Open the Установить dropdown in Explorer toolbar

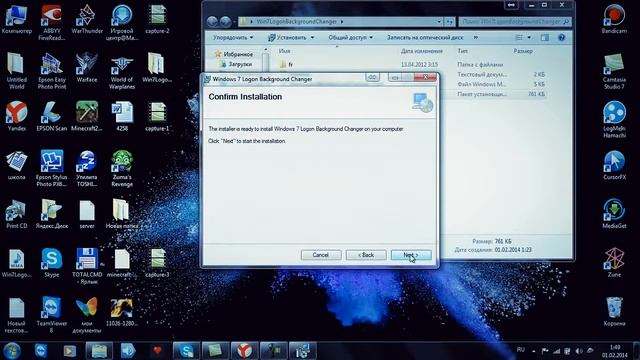(291, 38)
